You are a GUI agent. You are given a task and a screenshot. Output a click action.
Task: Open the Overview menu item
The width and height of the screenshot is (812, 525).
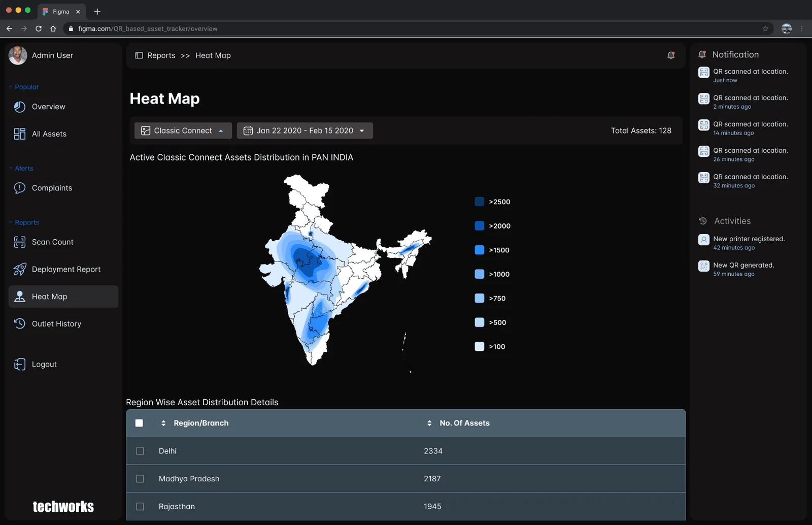(x=63, y=107)
